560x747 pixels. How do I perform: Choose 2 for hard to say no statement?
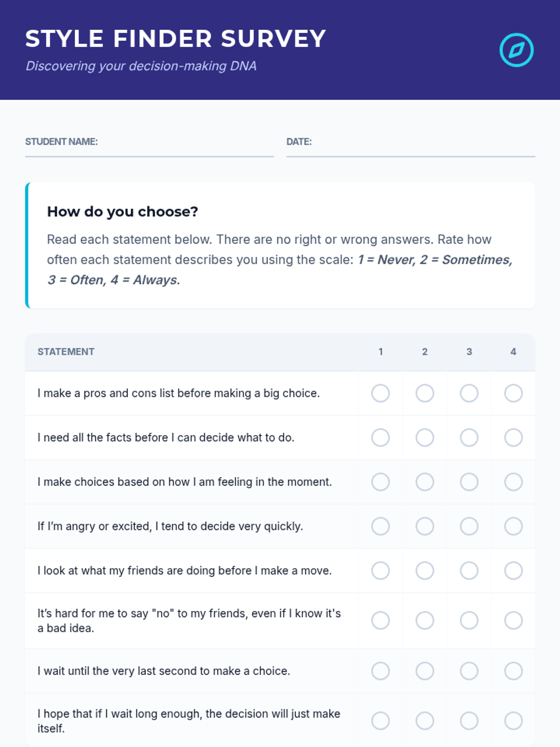[425, 620]
